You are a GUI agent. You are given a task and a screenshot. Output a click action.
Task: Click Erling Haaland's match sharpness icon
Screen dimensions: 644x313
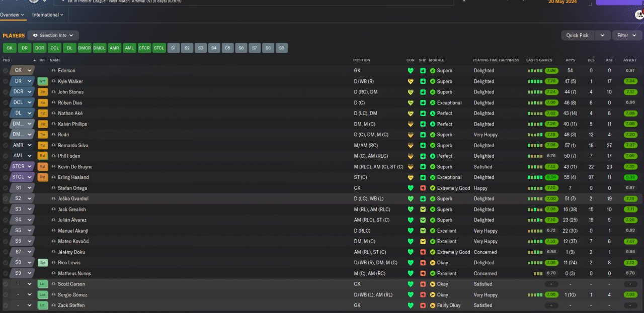click(423, 177)
